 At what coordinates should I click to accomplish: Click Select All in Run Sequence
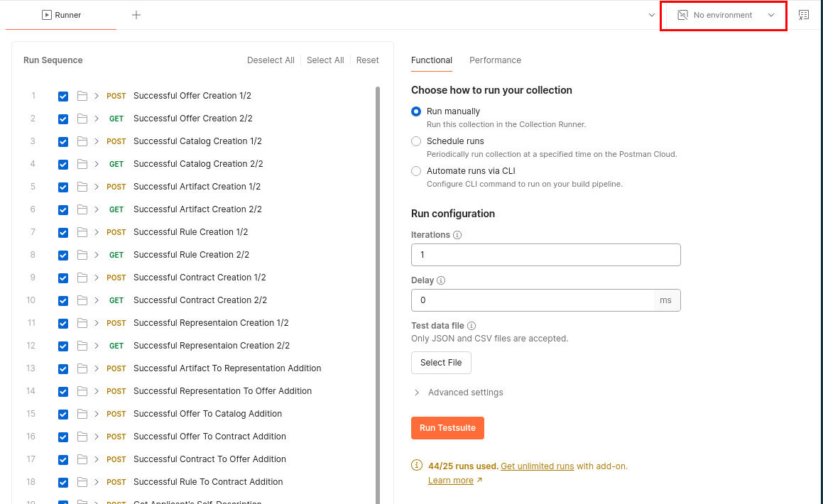point(325,60)
